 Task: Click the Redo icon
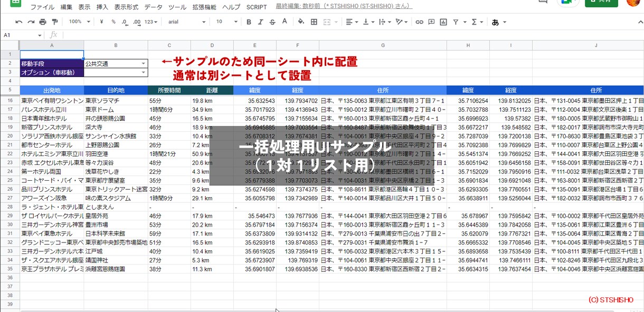pyautogui.click(x=30, y=22)
